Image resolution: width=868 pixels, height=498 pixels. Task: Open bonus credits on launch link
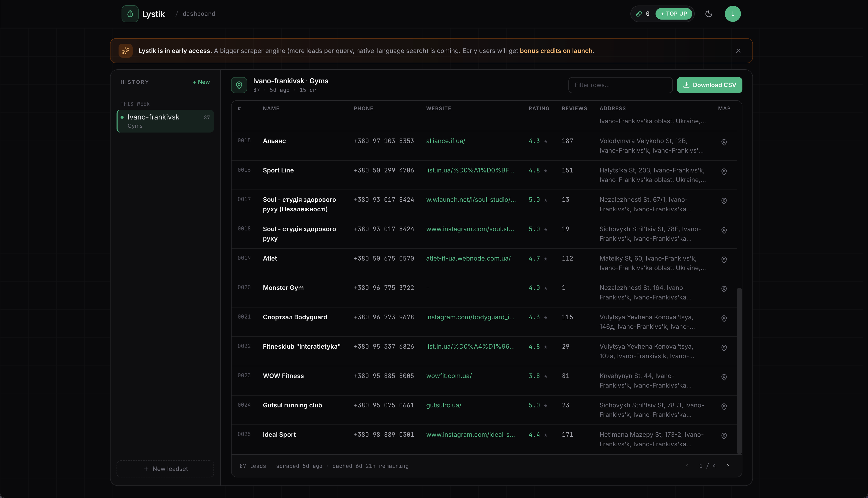(x=556, y=51)
